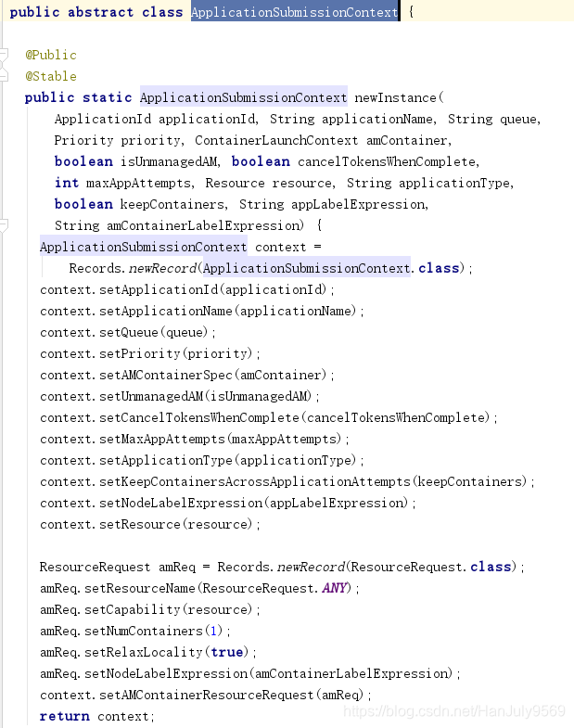Collapse fold marker beside @Public annotation
Viewport: 574px width, 728px height.
(x=5, y=55)
